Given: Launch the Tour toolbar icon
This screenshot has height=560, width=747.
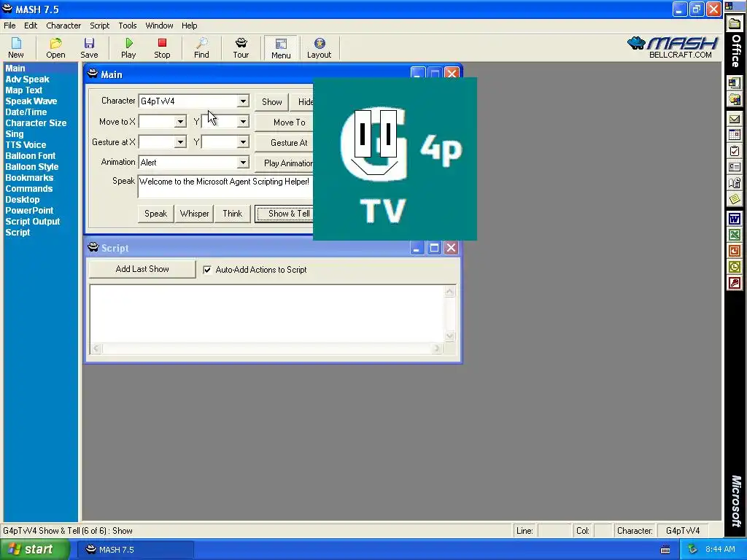Looking at the screenshot, I should pyautogui.click(x=241, y=48).
